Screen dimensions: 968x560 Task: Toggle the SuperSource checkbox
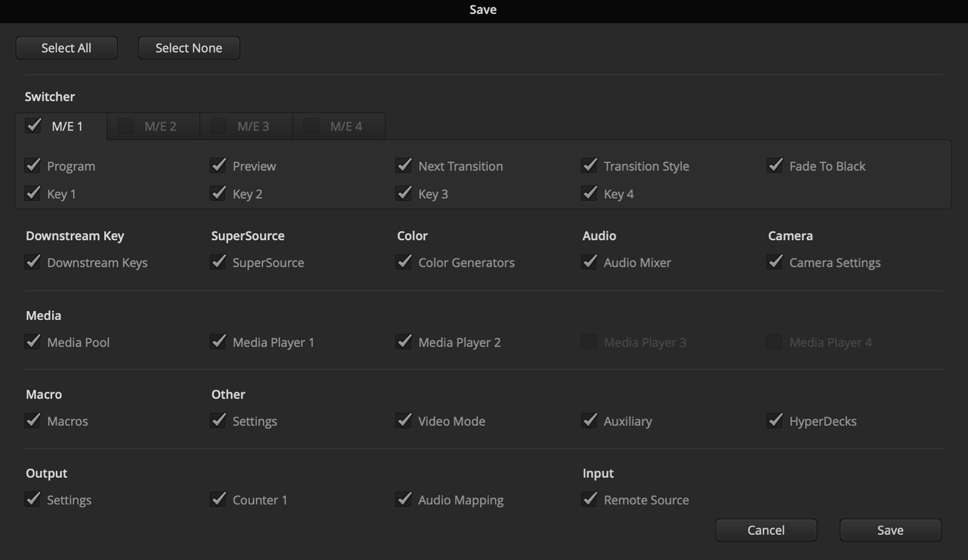[x=218, y=262]
